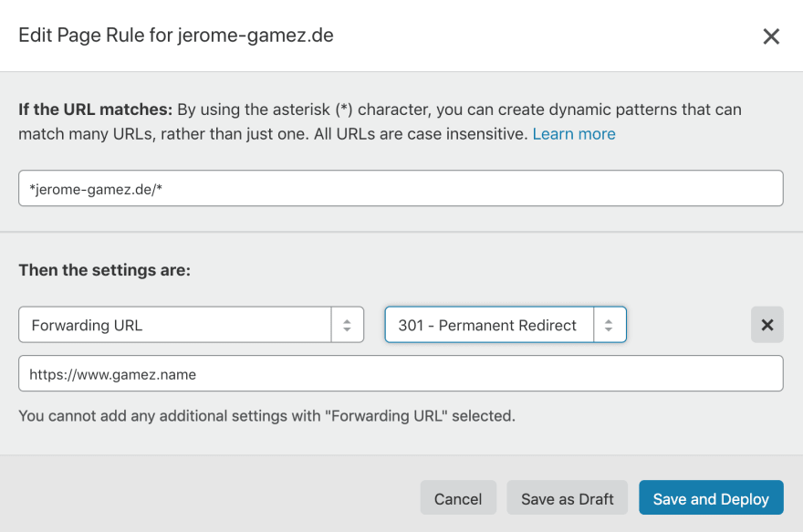The image size is (803, 532).
Task: Click the 'Then the settings are:' heading
Action: pos(104,270)
